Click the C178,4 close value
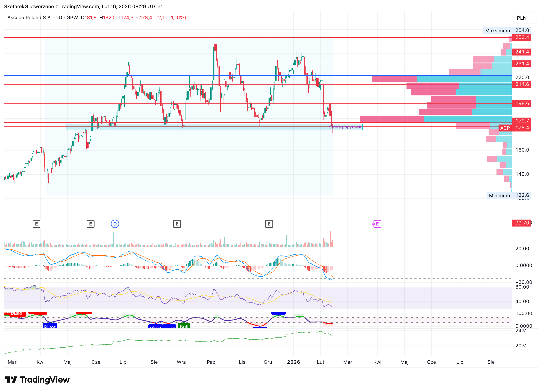The width and height of the screenshot is (542, 392). (x=144, y=18)
